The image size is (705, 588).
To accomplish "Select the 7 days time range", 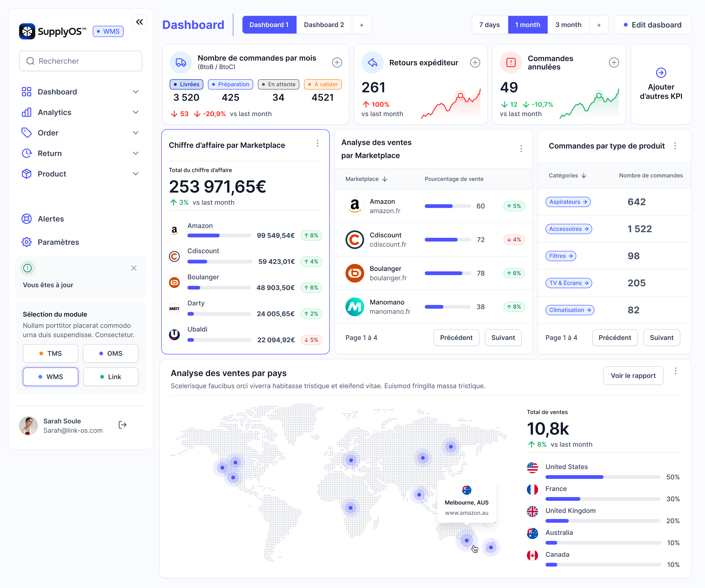I will pyautogui.click(x=489, y=25).
